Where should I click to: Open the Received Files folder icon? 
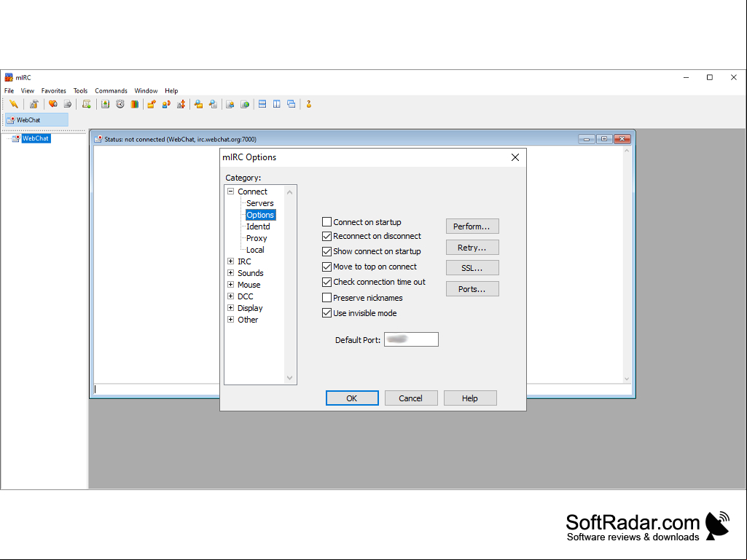pos(198,104)
